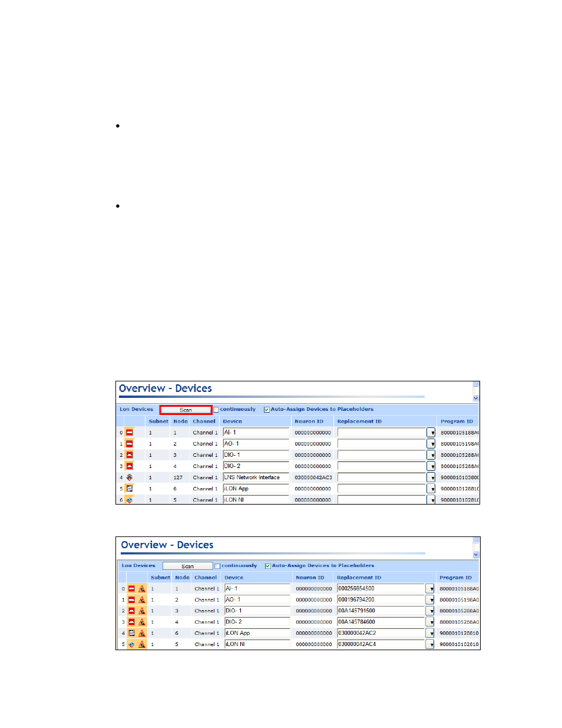
Task: Click iLON NI device icon in first screenshot
Action: [x=130, y=500]
